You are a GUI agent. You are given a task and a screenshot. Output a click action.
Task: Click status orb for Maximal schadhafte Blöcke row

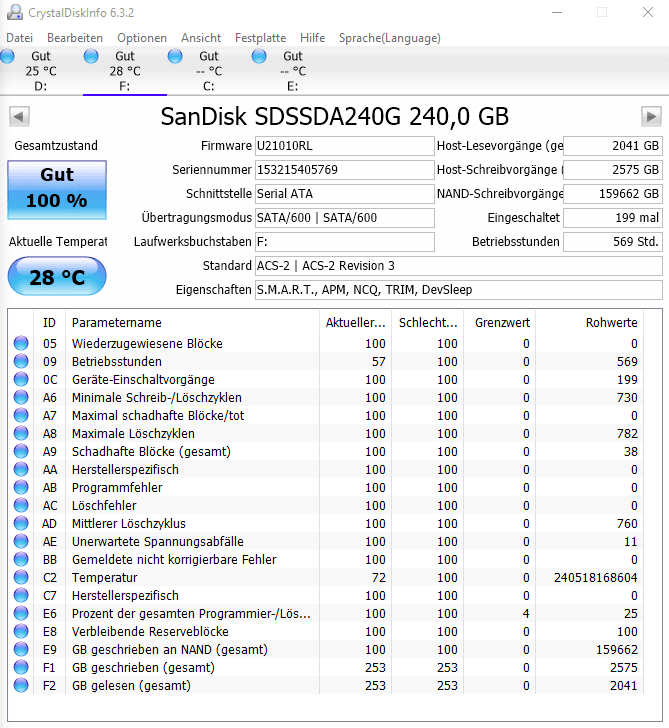[21, 415]
